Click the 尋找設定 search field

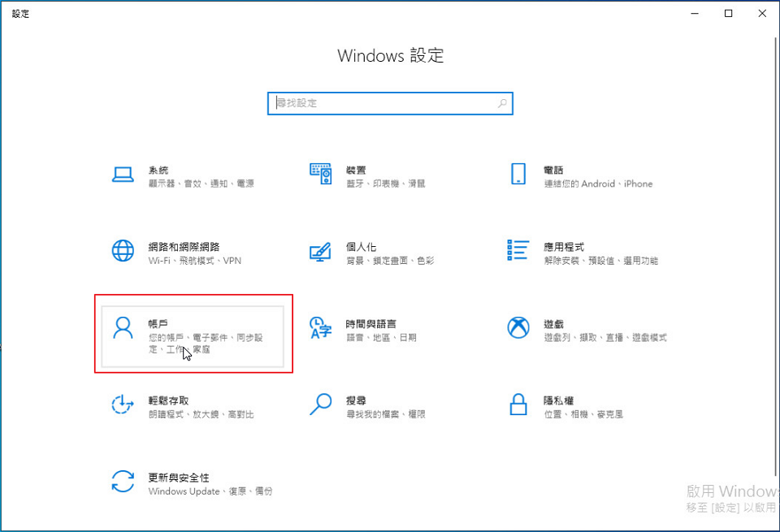pyautogui.click(x=390, y=103)
